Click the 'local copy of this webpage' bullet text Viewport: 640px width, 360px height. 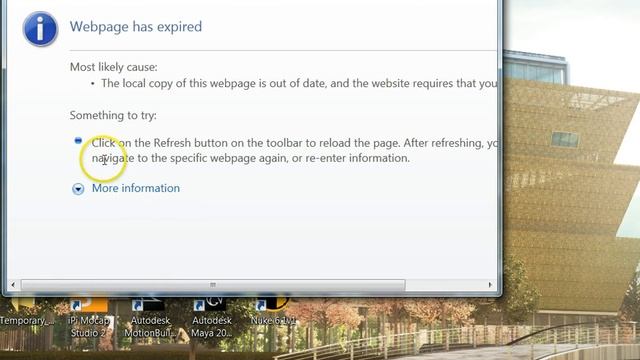pyautogui.click(x=299, y=83)
